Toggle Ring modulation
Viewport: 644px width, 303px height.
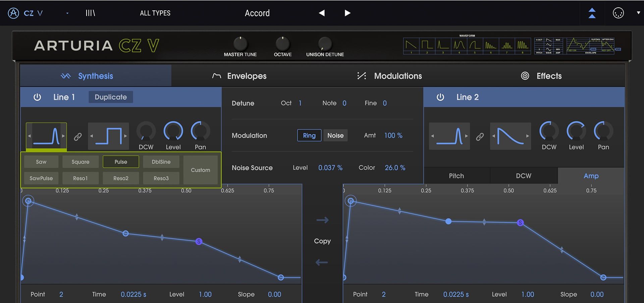pos(309,135)
